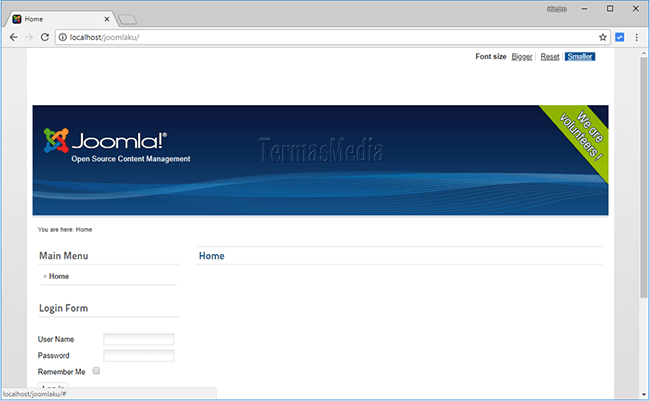Click the 'Login Form' heading text
This screenshot has width=650, height=401.
pyautogui.click(x=63, y=308)
